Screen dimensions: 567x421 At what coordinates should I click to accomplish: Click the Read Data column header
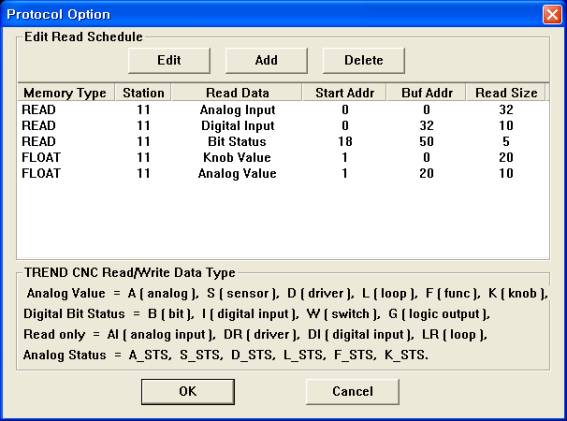coord(237,93)
